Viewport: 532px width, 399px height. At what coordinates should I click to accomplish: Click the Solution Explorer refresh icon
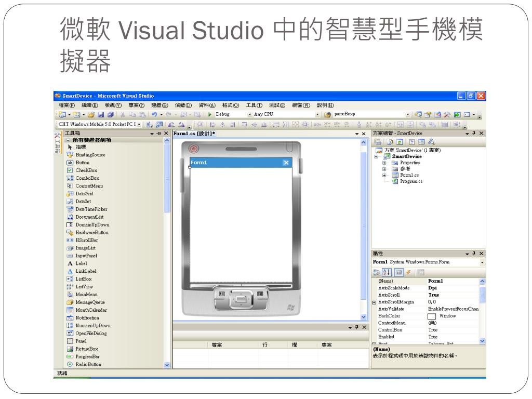pos(400,142)
